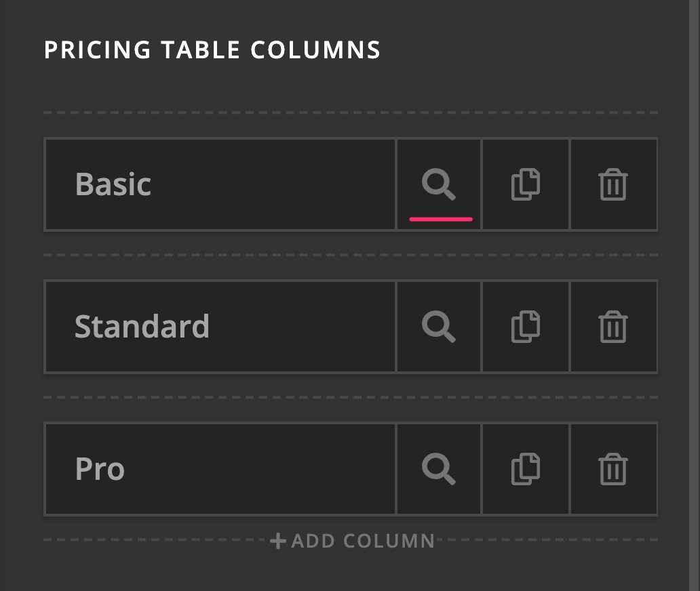The width and height of the screenshot is (700, 591).
Task: Duplicate the Pro pricing column
Action: pos(526,469)
